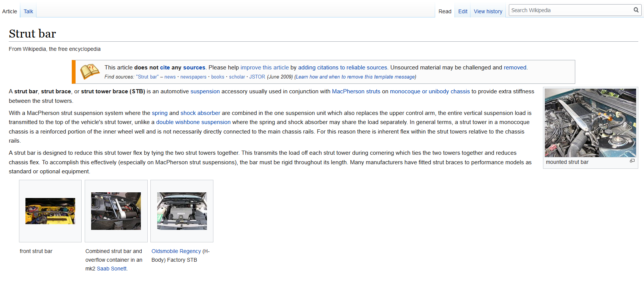
Task: Follow the 'double wishbone suspension' link
Action: point(193,122)
